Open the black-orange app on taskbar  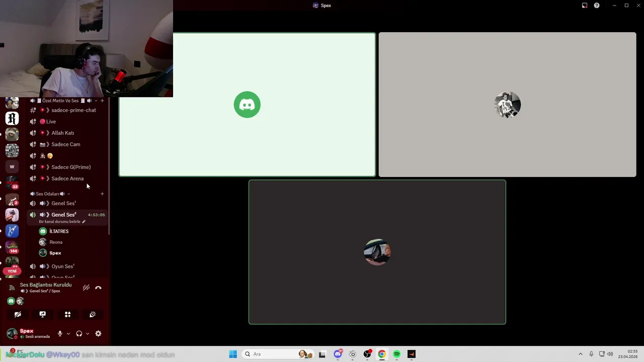(x=412, y=354)
